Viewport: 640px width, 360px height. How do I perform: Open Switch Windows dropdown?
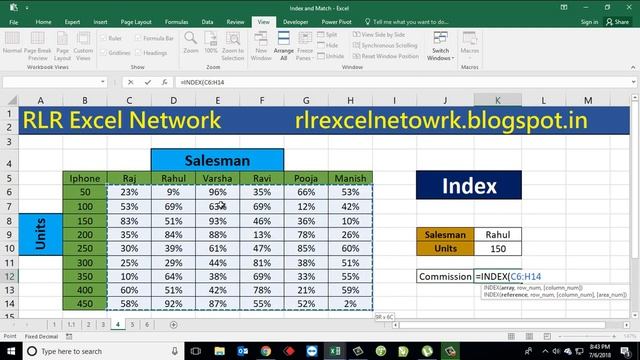tap(440, 46)
